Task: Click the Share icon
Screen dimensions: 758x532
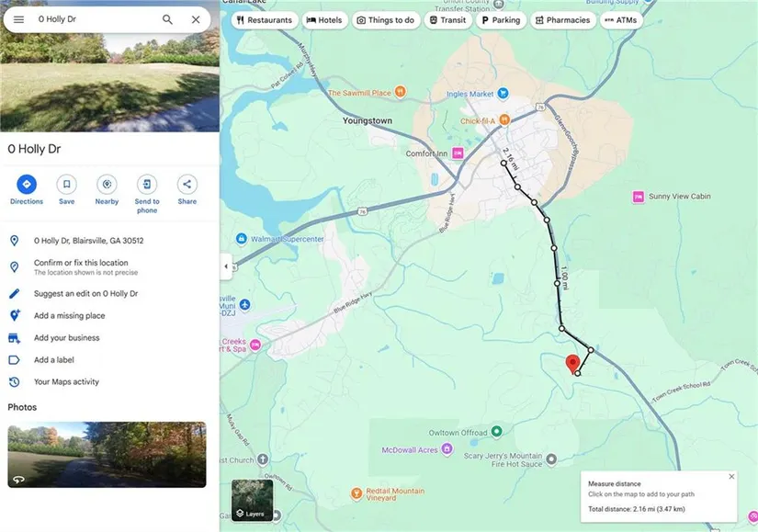Action: tap(187, 185)
